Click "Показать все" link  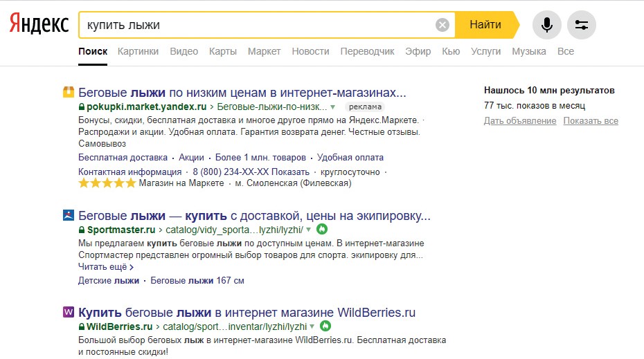591,121
